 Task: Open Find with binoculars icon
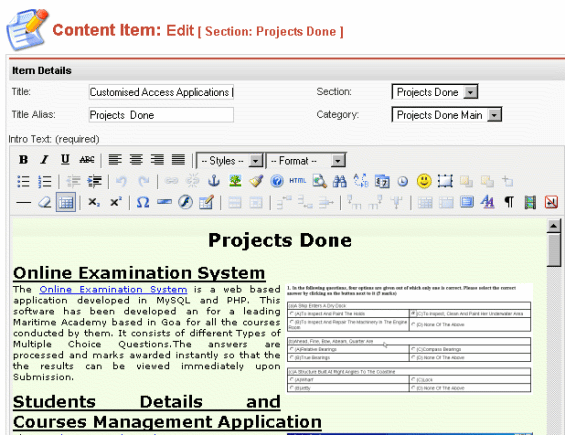click(x=339, y=181)
